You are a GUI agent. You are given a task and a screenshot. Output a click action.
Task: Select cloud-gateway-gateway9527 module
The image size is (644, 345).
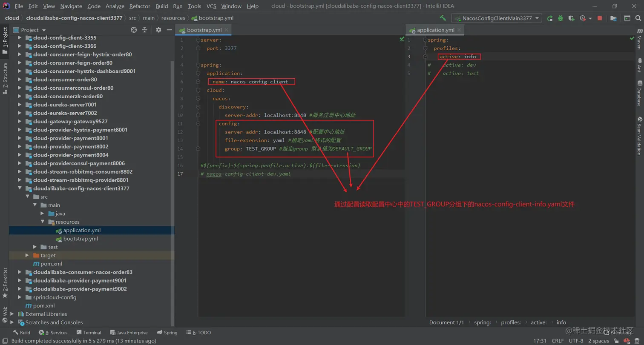70,121
